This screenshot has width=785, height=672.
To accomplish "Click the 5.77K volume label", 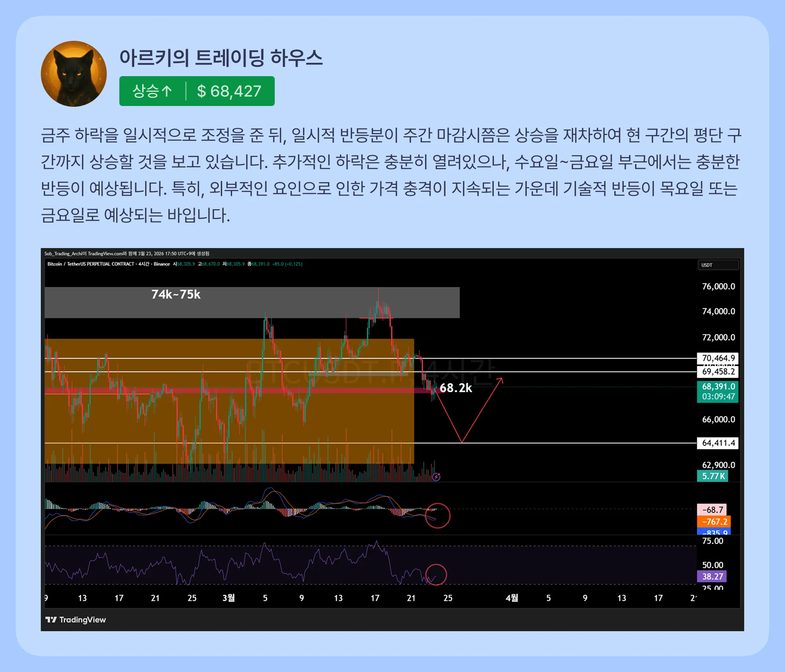I will 713,476.
